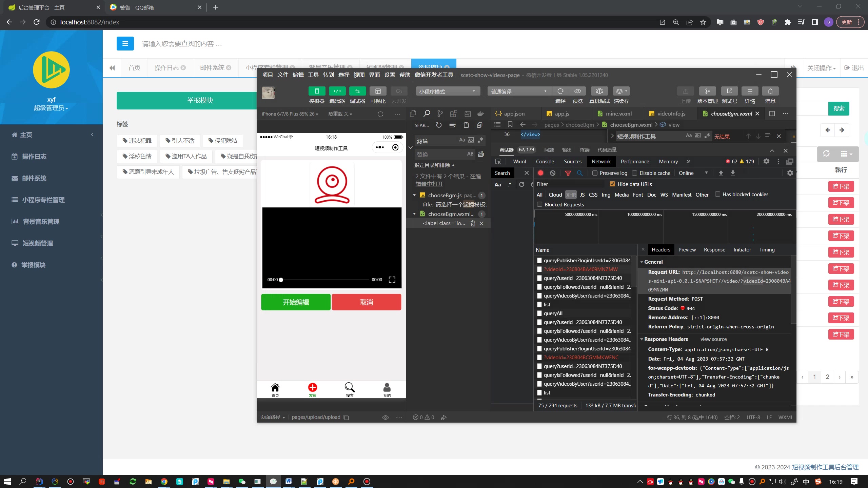Click the XHR filter button in Network
This screenshot has width=868, height=488.
click(x=571, y=194)
